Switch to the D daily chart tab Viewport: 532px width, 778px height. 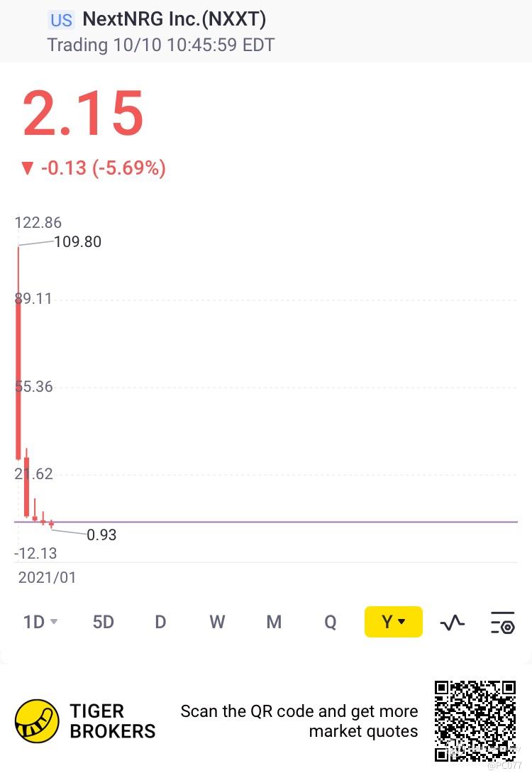pos(160,622)
